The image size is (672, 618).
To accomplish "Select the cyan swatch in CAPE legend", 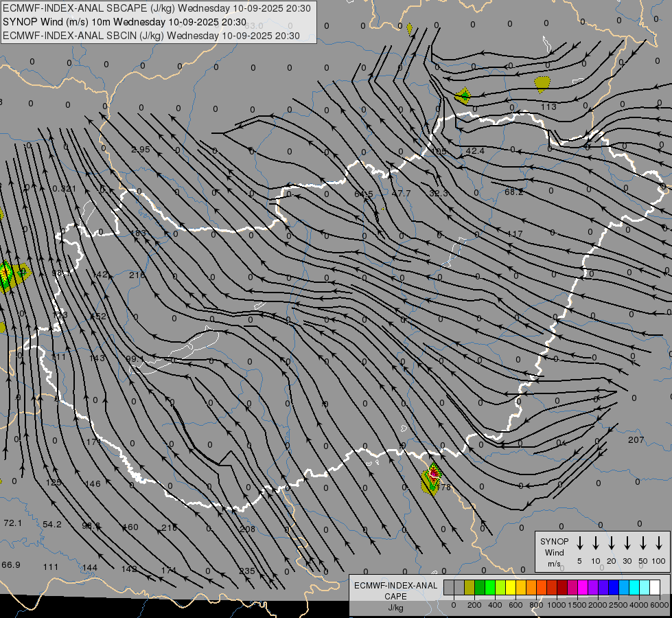I will pos(634,587).
